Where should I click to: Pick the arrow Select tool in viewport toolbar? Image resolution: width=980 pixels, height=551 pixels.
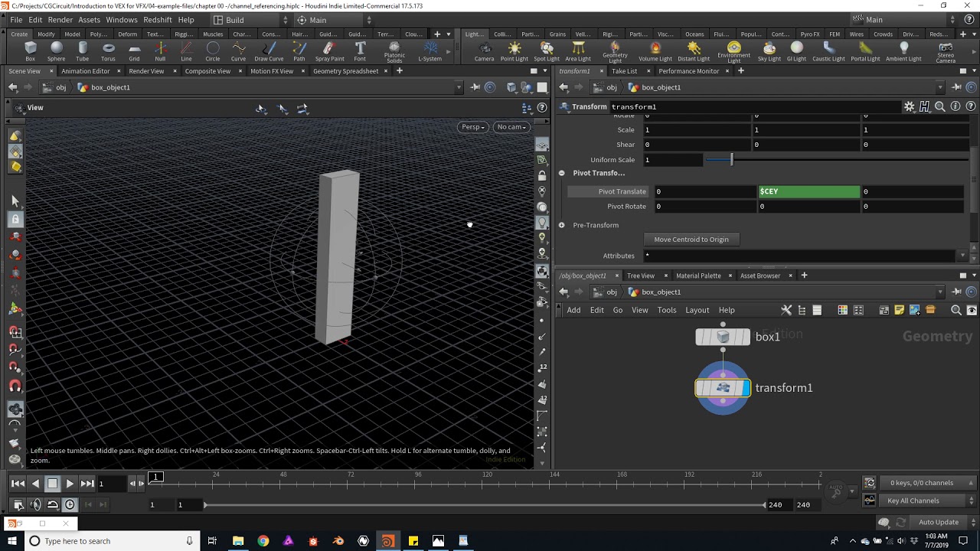tap(15, 201)
